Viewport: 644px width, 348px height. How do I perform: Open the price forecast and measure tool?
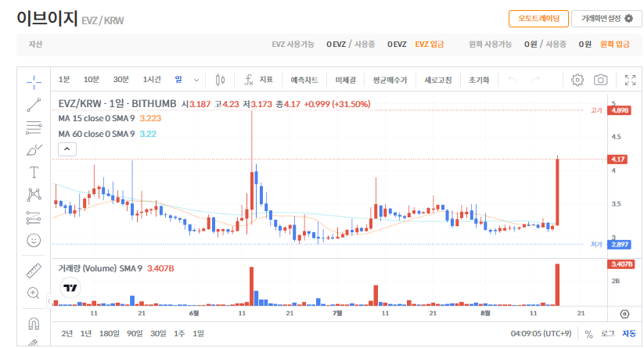tap(34, 217)
